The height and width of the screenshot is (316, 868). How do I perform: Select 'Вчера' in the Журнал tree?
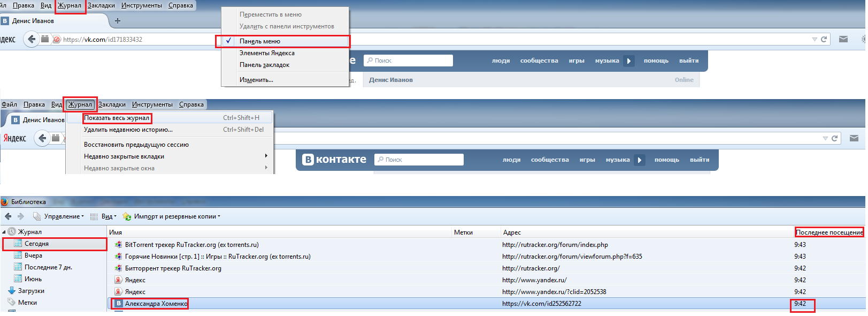33,255
